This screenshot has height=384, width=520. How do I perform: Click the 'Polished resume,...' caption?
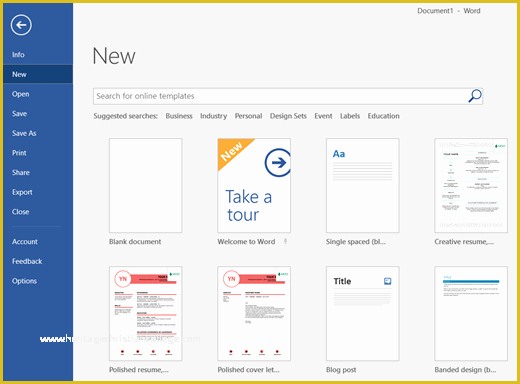coord(139,370)
